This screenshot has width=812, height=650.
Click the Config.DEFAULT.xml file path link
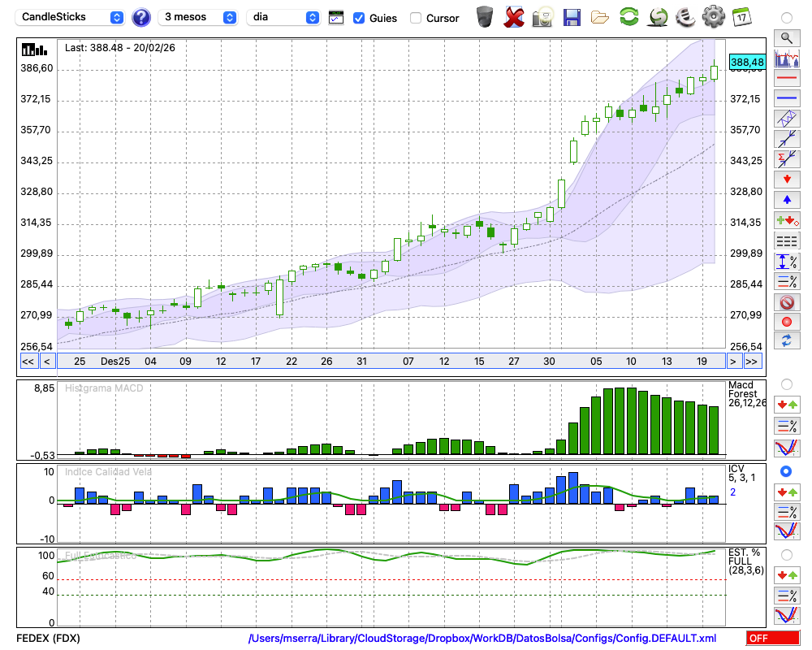[x=482, y=639]
